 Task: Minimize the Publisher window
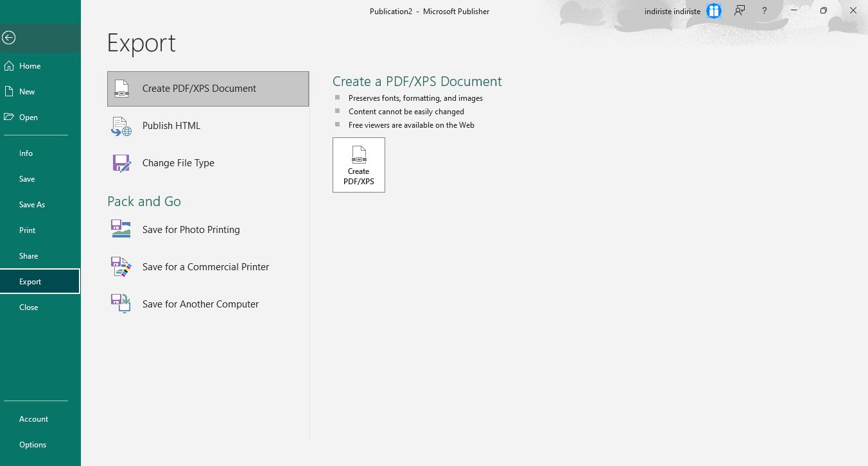click(x=795, y=11)
